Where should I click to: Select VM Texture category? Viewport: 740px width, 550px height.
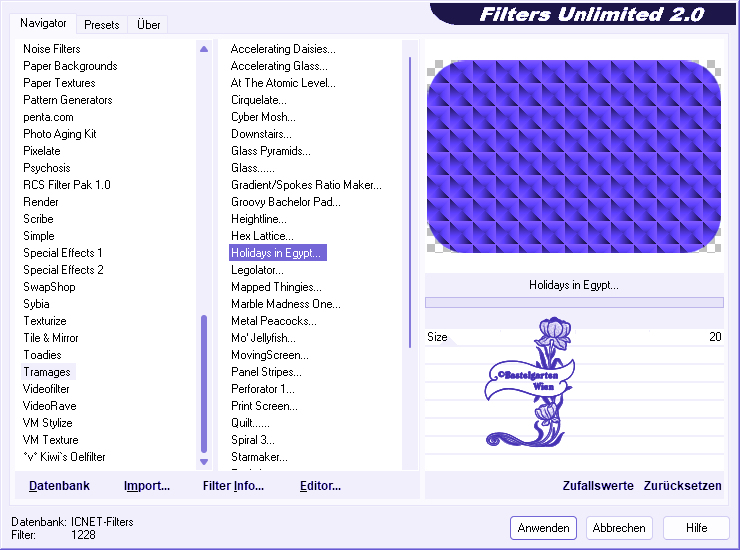click(50, 440)
